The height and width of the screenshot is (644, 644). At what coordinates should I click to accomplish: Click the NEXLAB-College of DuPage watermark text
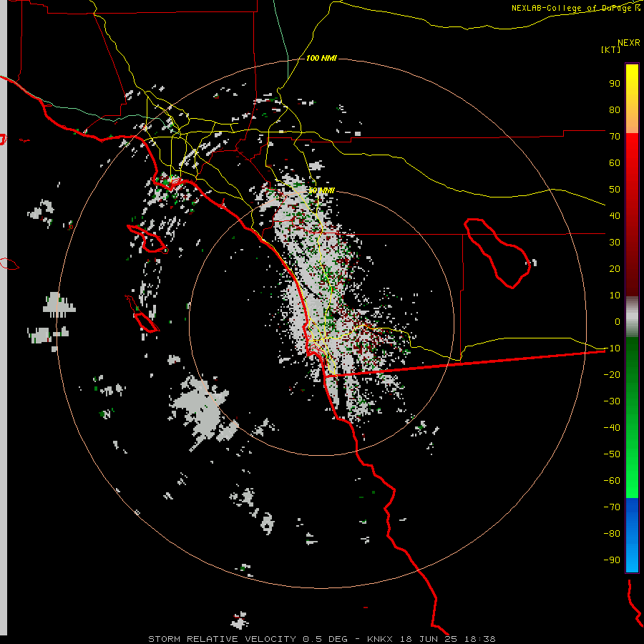pos(575,8)
